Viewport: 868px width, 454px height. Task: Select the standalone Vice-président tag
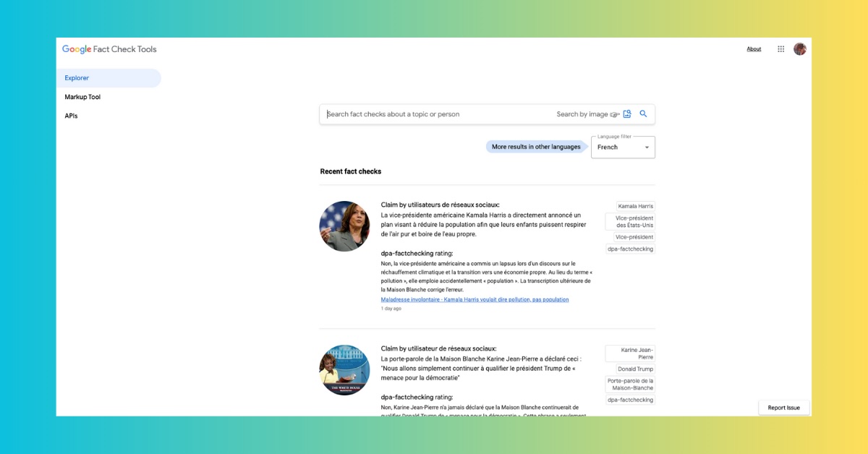(634, 237)
